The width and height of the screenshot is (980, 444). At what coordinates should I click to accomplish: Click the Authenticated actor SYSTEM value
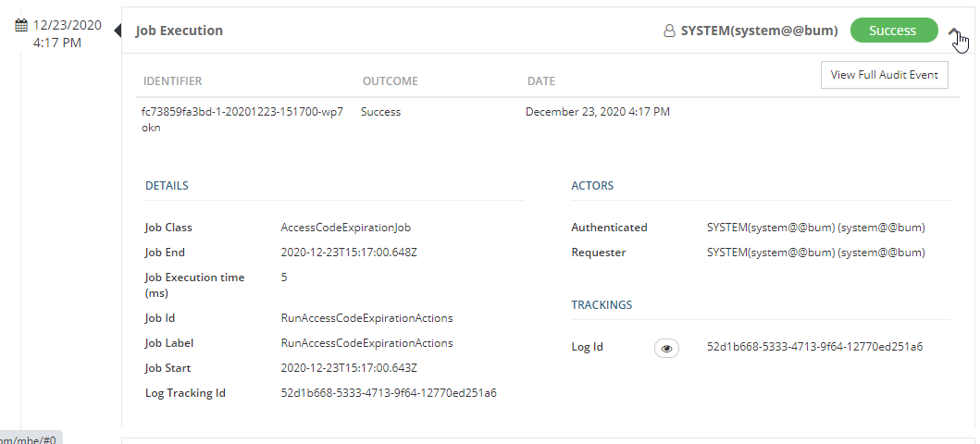point(815,228)
